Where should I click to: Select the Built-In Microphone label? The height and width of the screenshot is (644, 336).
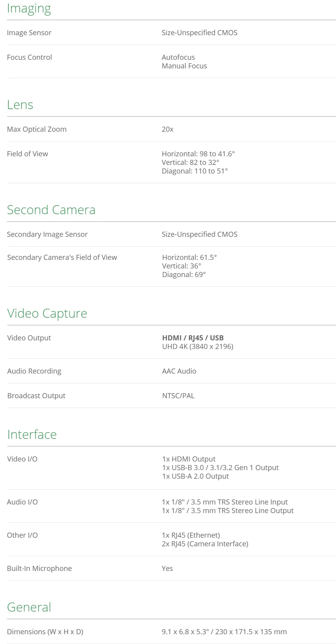[40, 569]
